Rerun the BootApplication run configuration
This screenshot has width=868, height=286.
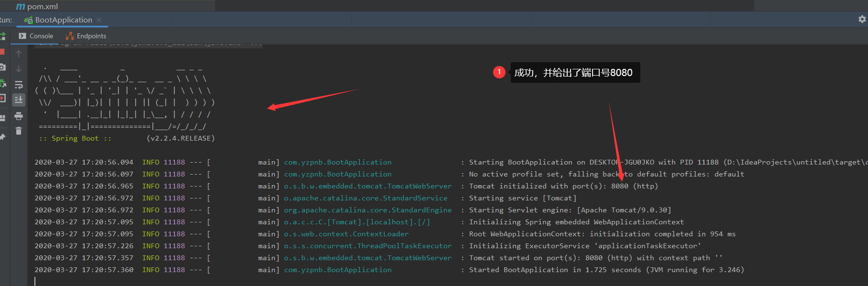point(2,36)
